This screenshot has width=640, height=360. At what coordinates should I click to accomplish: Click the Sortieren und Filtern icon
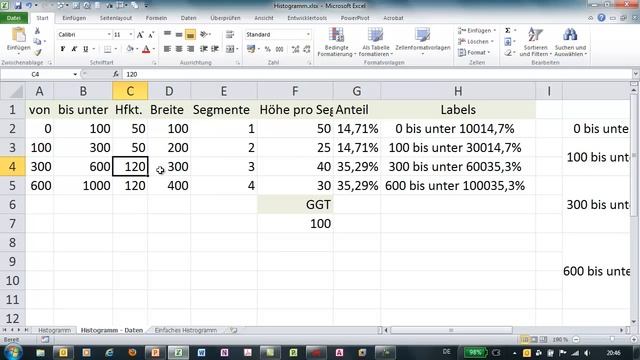[535, 35]
